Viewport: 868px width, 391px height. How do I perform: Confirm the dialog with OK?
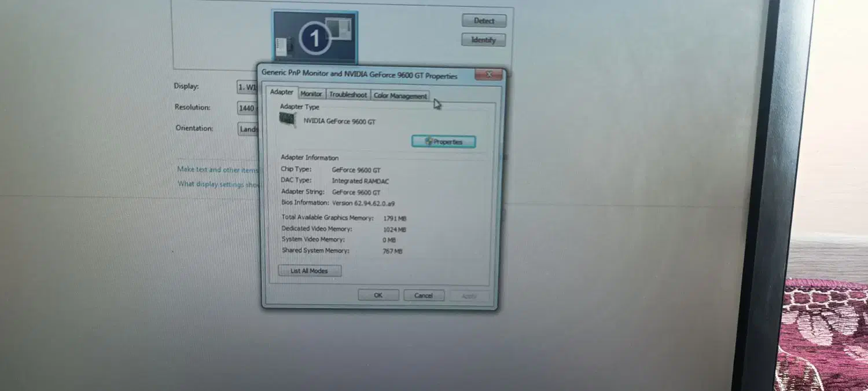point(378,295)
